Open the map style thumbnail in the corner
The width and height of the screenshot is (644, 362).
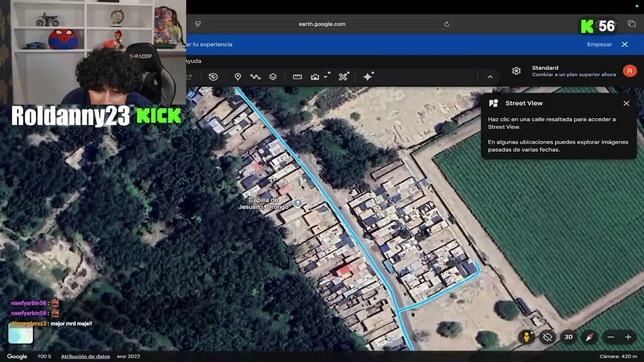(21, 333)
